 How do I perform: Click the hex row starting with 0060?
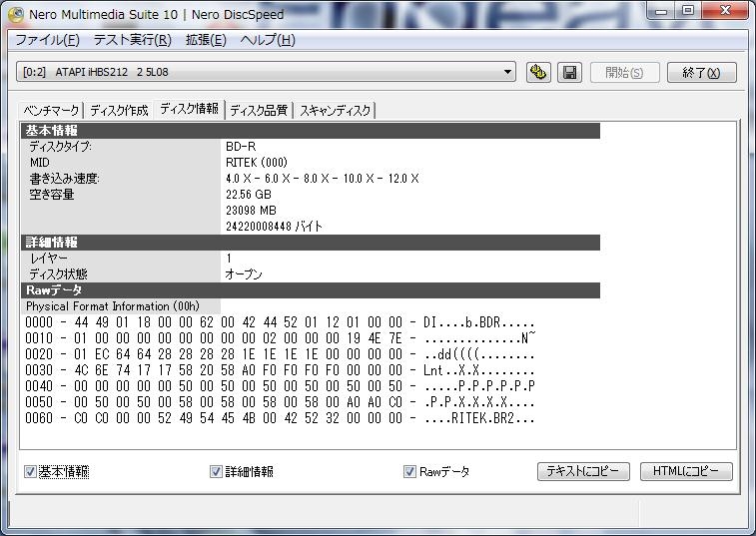click(x=280, y=418)
